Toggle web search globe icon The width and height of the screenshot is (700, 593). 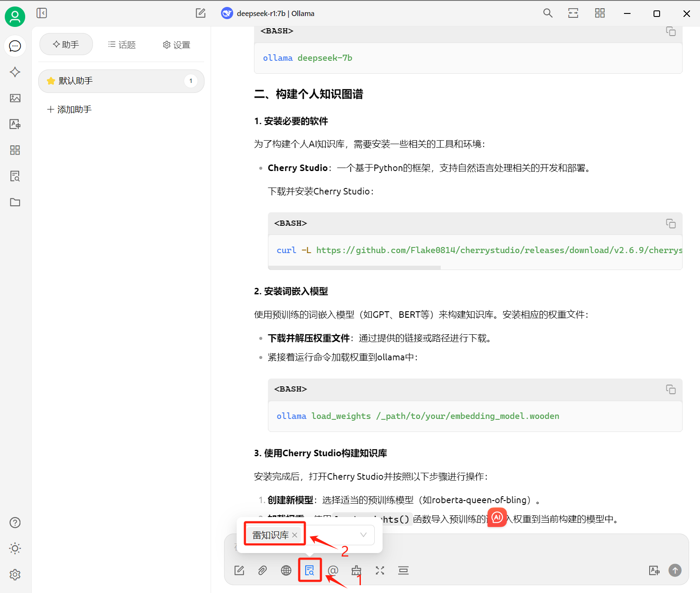point(286,570)
